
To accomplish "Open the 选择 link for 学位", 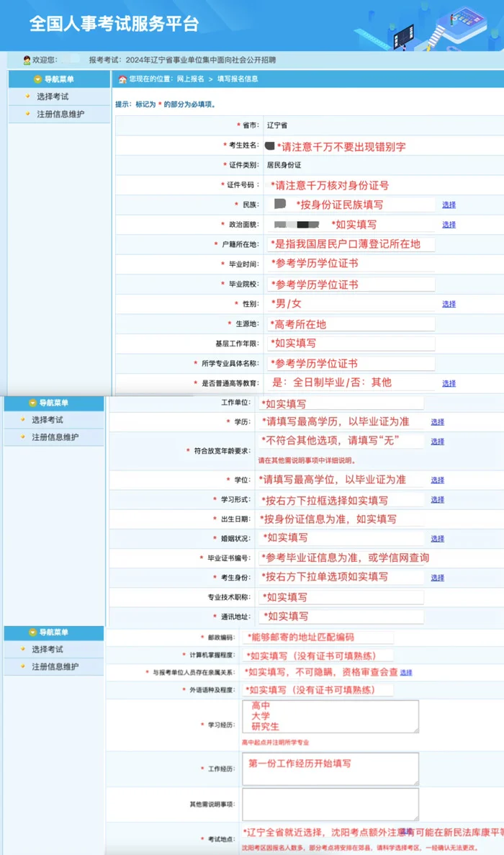I will click(438, 480).
